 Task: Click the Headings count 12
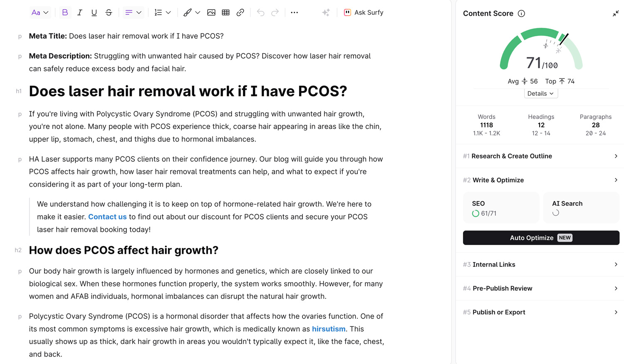541,125
